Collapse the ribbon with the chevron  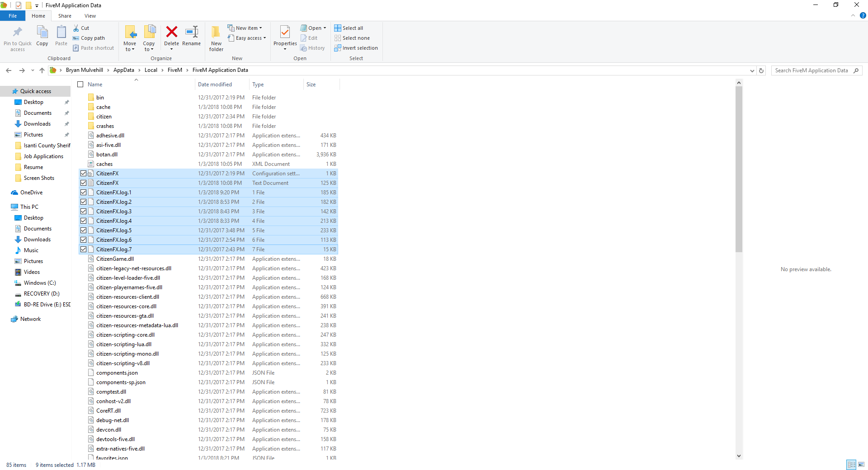pos(853,15)
